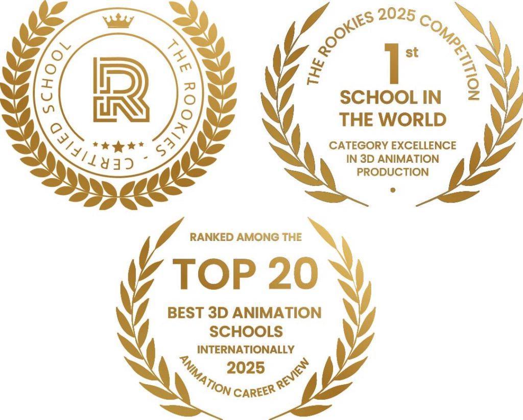Click the "ANIMATION CAREER REVIEW" curved text
The image size is (523, 420).
click(x=245, y=378)
